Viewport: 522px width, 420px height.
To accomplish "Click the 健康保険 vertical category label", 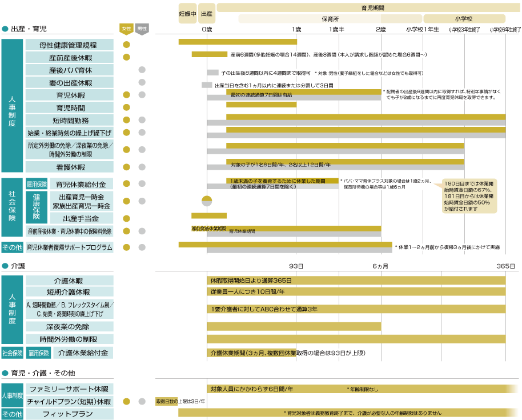I will [37, 207].
